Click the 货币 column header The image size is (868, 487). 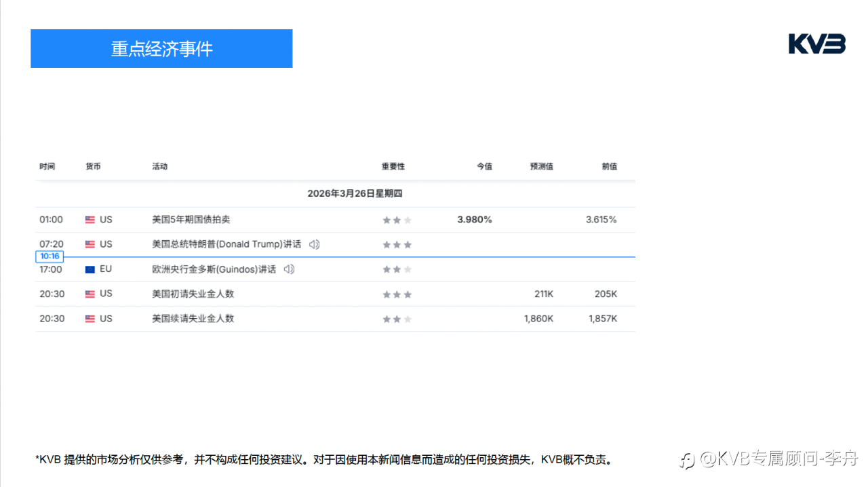pyautogui.click(x=93, y=166)
